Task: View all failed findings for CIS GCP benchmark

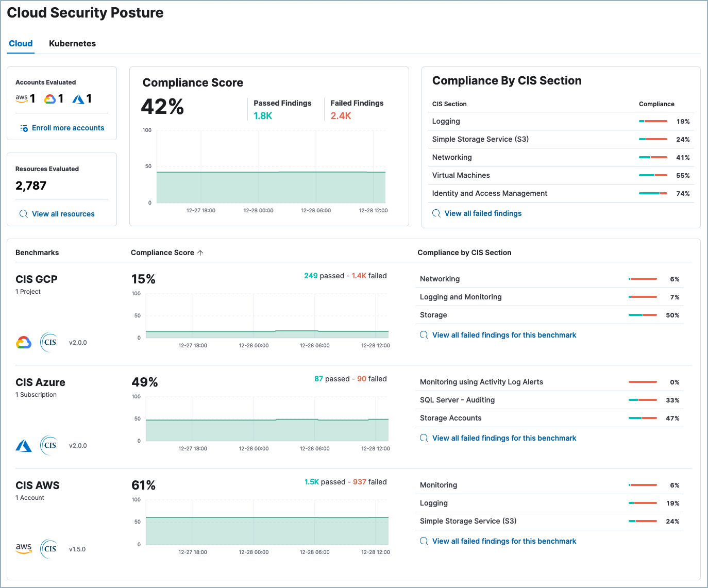Action: (504, 334)
